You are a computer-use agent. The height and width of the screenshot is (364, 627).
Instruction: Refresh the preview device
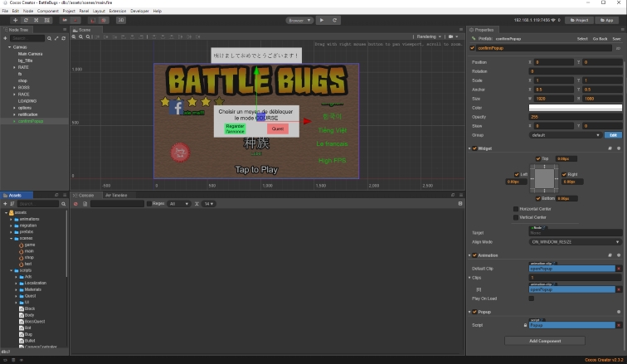click(335, 20)
